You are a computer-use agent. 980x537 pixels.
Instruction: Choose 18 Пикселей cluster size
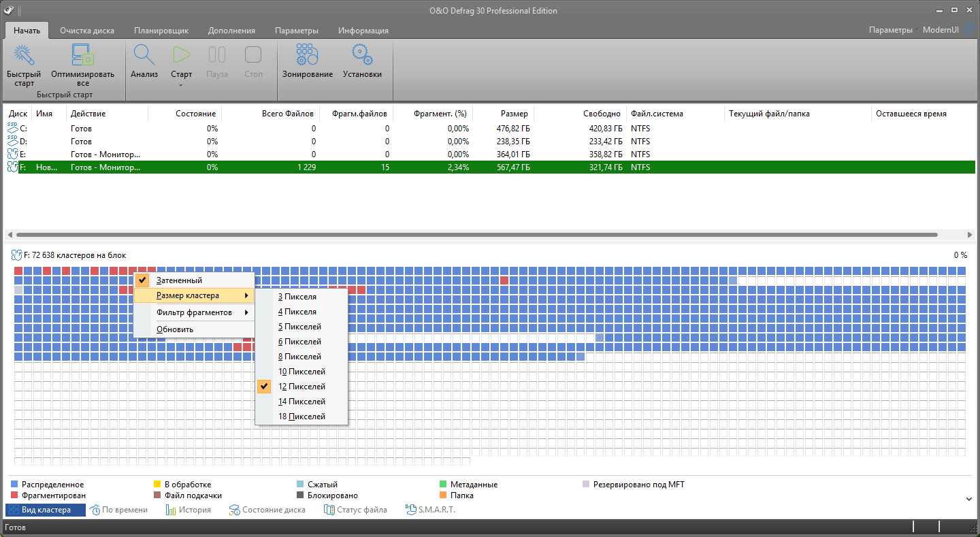[301, 417]
